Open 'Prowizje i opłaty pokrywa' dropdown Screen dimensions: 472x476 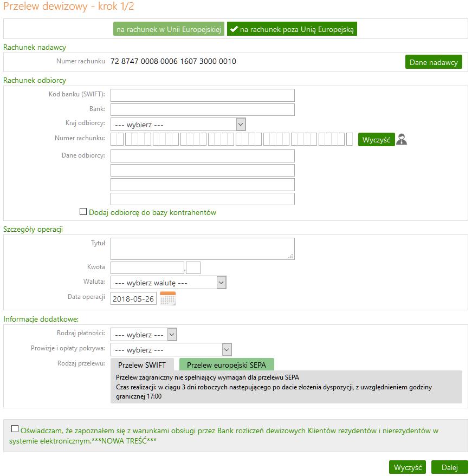click(171, 350)
